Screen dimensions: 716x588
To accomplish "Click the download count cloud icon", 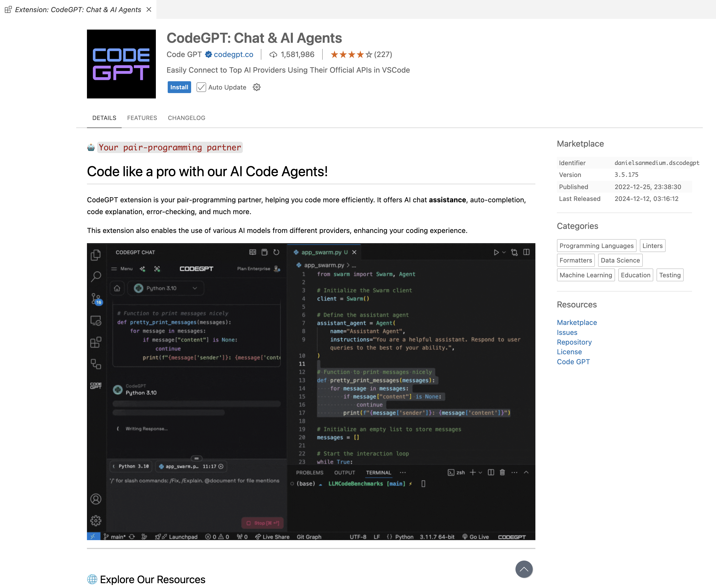I will pos(274,54).
